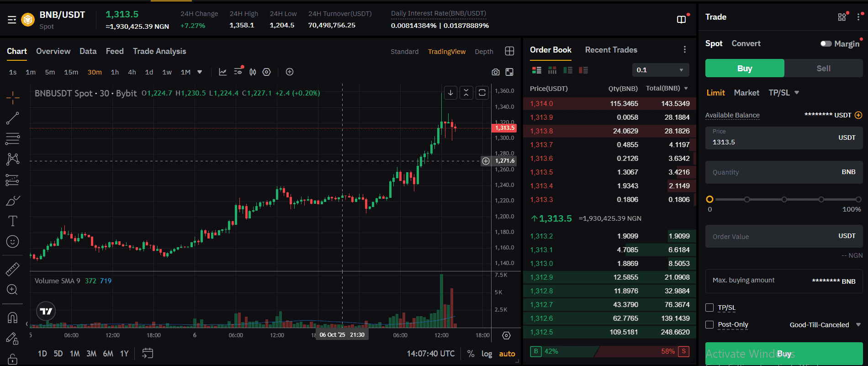This screenshot has height=366, width=868.
Task: Select the Sell side button
Action: point(824,68)
